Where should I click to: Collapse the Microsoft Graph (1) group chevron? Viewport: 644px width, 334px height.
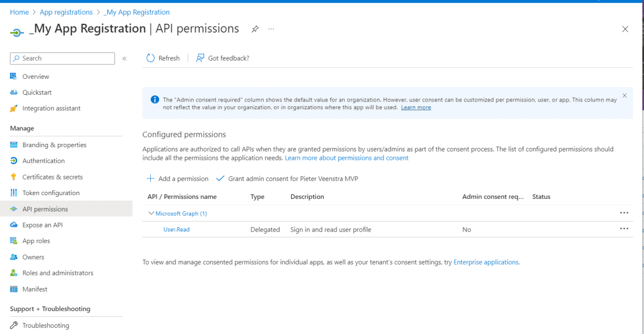click(x=151, y=213)
